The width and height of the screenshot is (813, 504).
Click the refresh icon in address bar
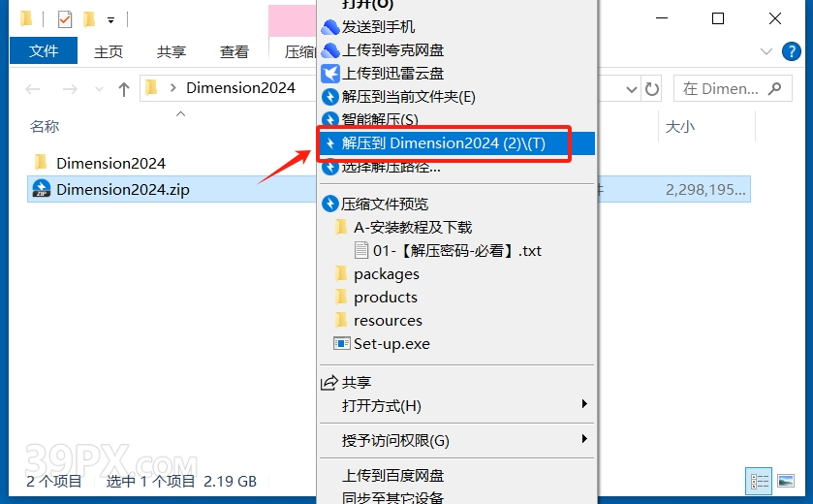click(x=652, y=89)
